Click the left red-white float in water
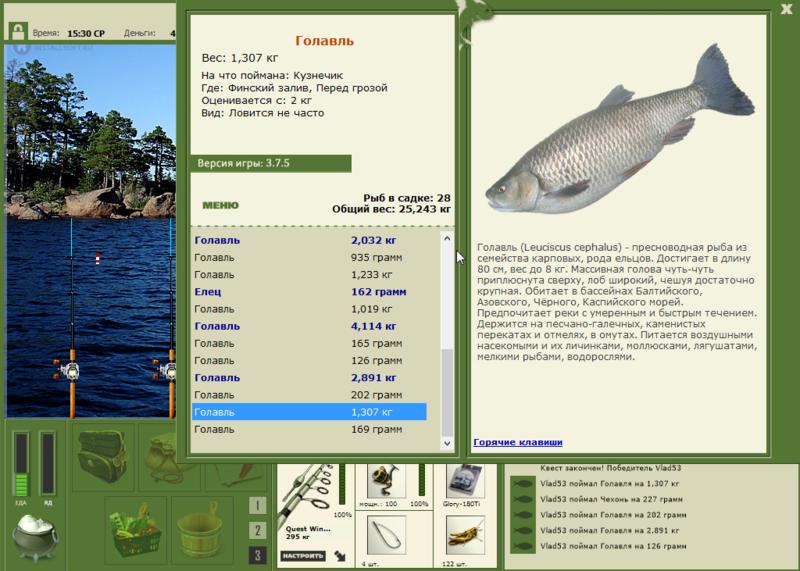 pos(98,258)
